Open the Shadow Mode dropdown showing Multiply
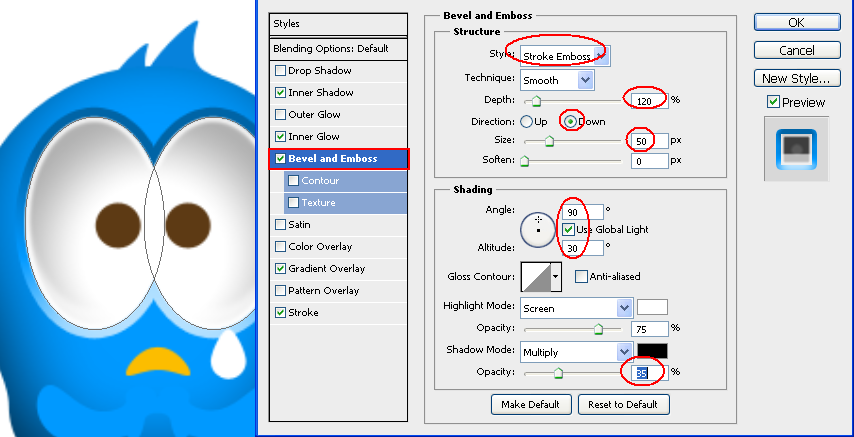 576,352
